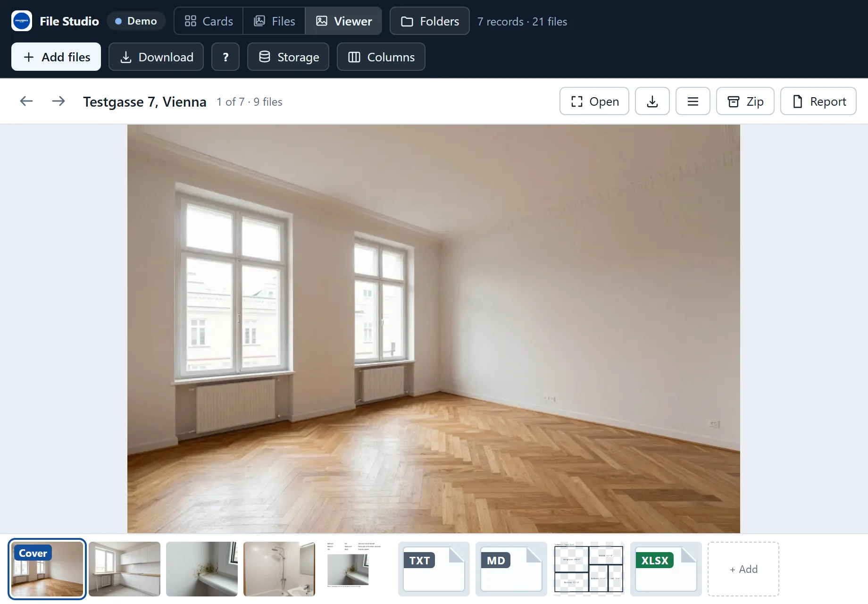Screen dimensions: 868x604
Task: Open the MD file thumbnail
Action: [511, 569]
